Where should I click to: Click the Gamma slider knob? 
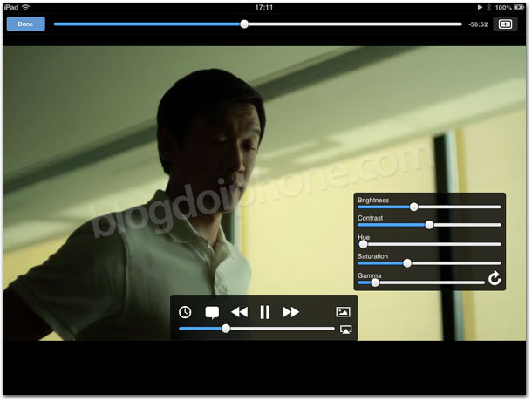pyautogui.click(x=375, y=282)
